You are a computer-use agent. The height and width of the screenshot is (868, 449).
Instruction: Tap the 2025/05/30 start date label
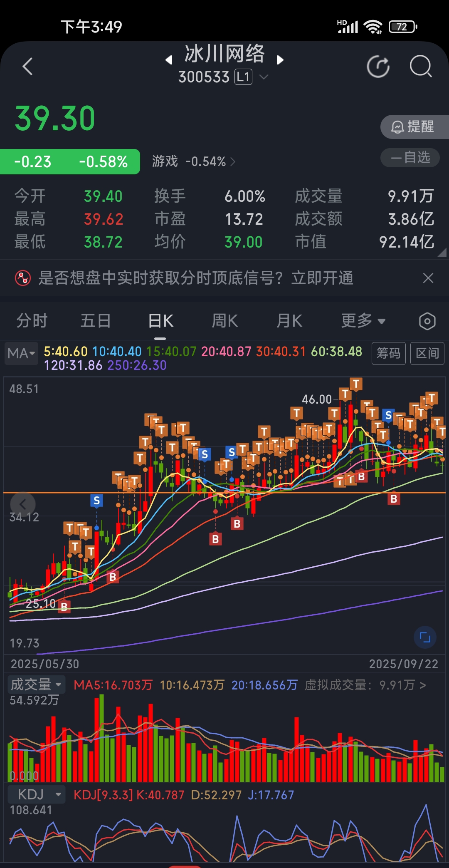[x=45, y=664]
